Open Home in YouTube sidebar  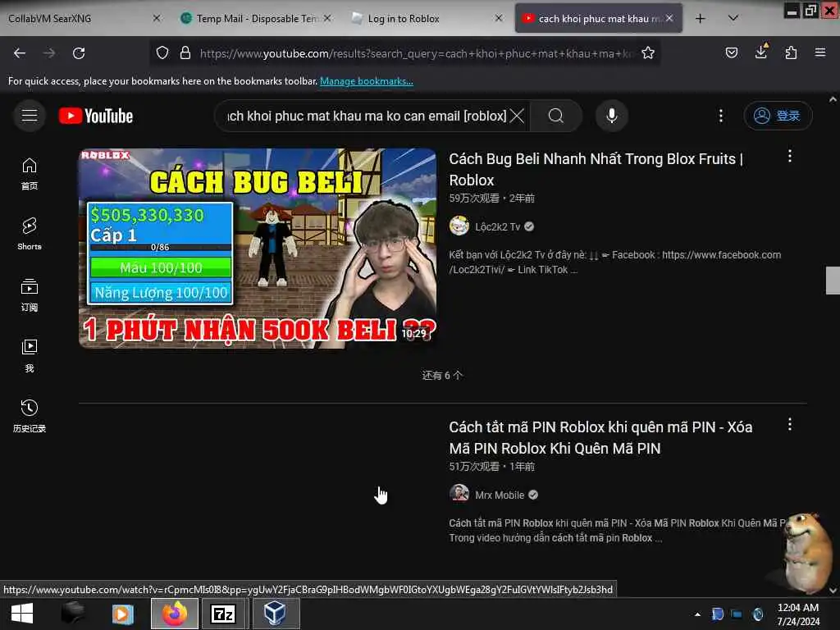click(30, 174)
